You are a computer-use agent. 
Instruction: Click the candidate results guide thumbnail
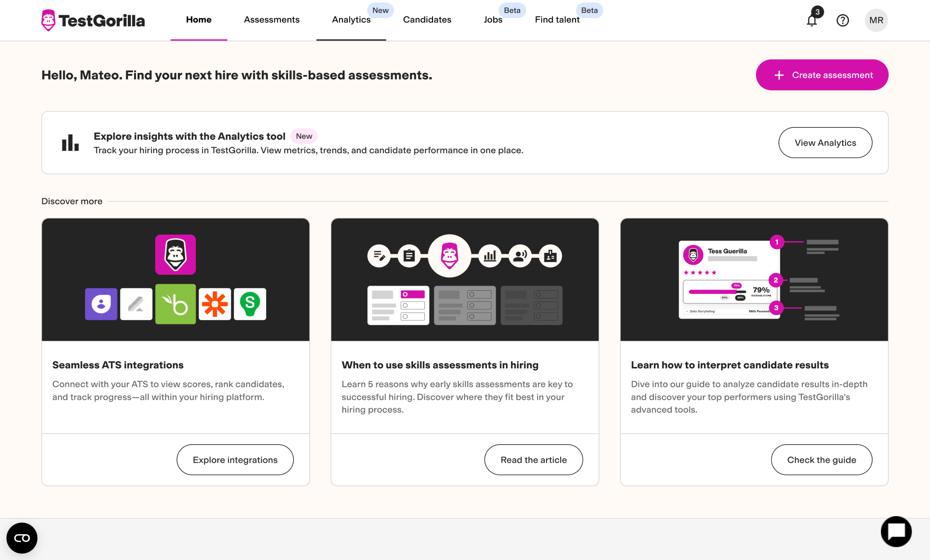754,279
